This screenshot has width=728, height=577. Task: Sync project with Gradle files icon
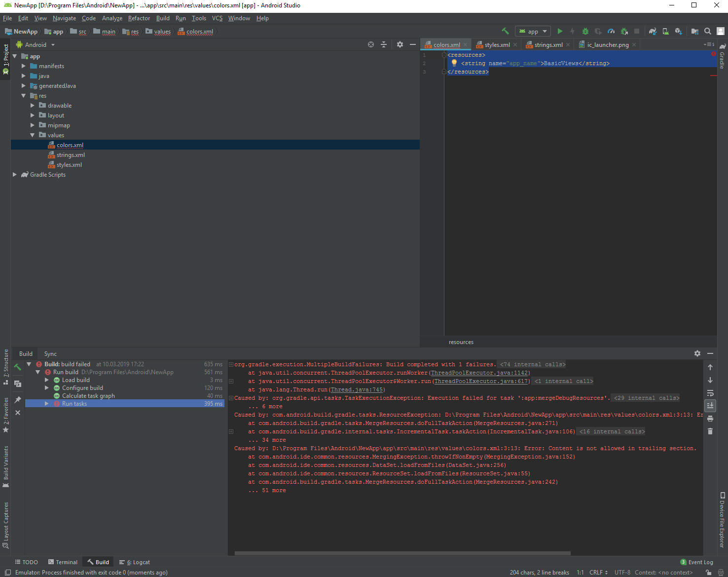tap(653, 31)
